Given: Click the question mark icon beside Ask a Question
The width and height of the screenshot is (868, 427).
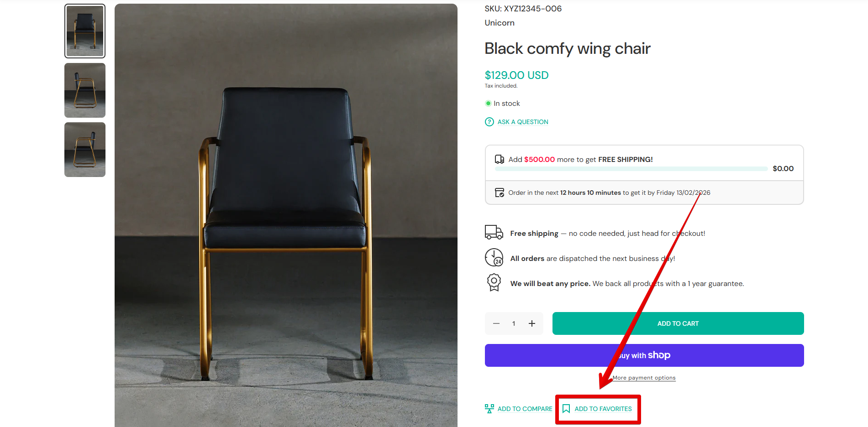Looking at the screenshot, I should point(489,122).
